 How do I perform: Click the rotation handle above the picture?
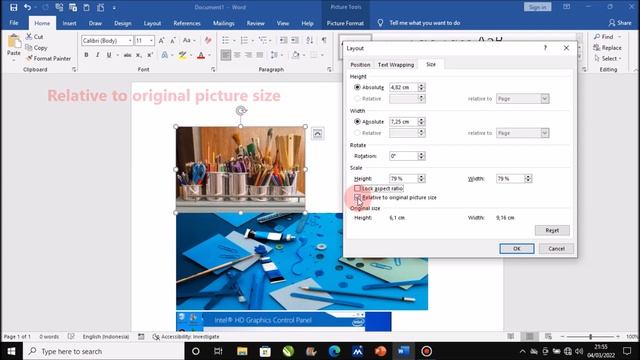point(241,111)
